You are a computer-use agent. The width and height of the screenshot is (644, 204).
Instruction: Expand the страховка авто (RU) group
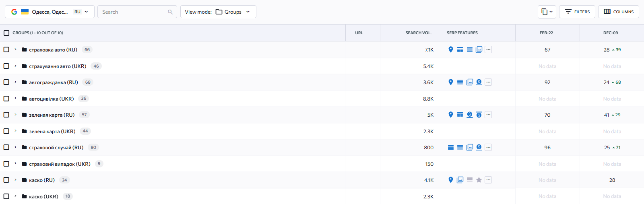15,49
